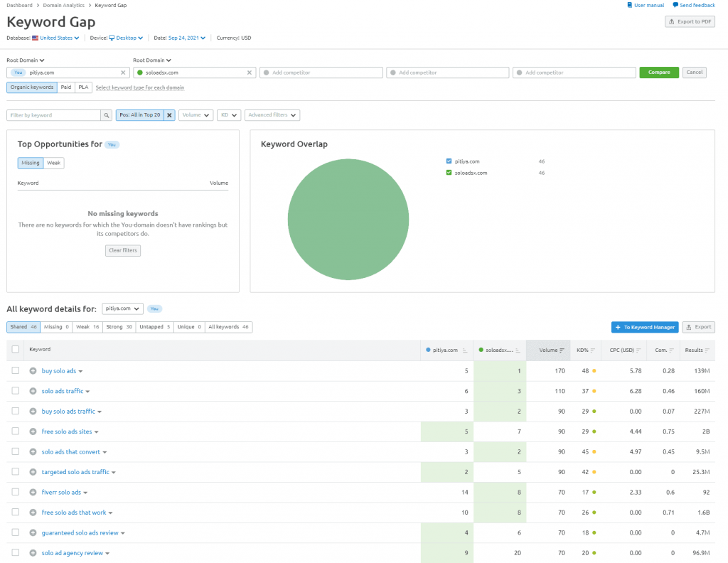
Task: Toggle the select-all keywords checkbox
Action: 16,349
